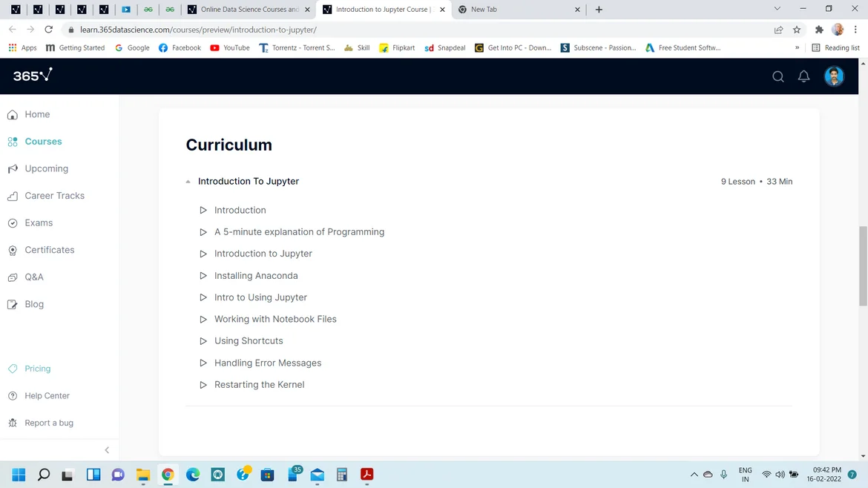Switch to the Online Data Science Courses tab
The height and width of the screenshot is (488, 868).
coord(249,10)
